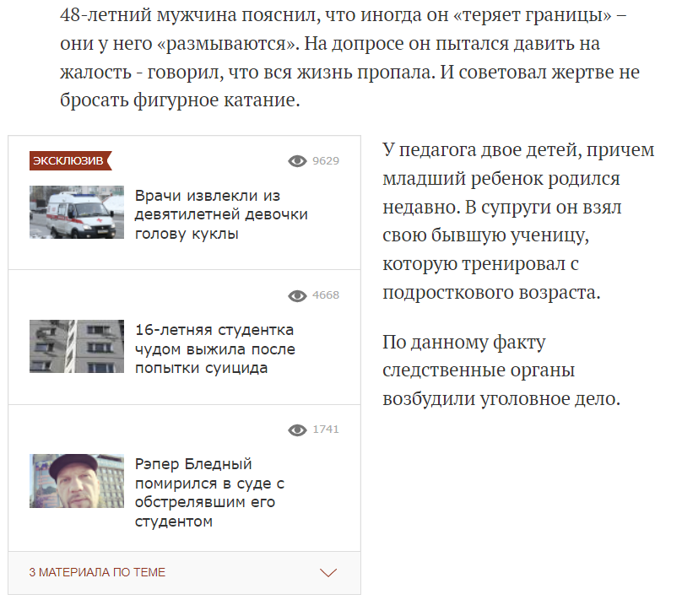Image resolution: width=682 pixels, height=616 pixels.
Task: Expand «3 МАТЕРИАЛА ПО ТЕМЕ» label
Action: [x=97, y=573]
